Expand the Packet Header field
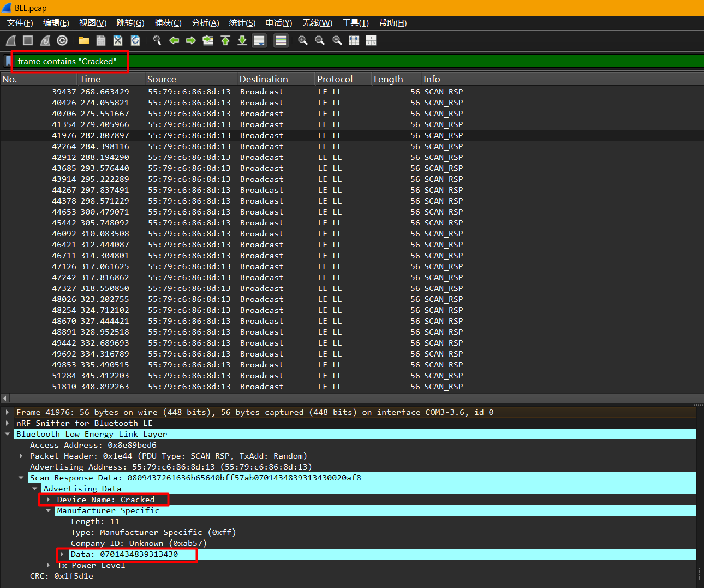The image size is (704, 588). click(x=21, y=456)
